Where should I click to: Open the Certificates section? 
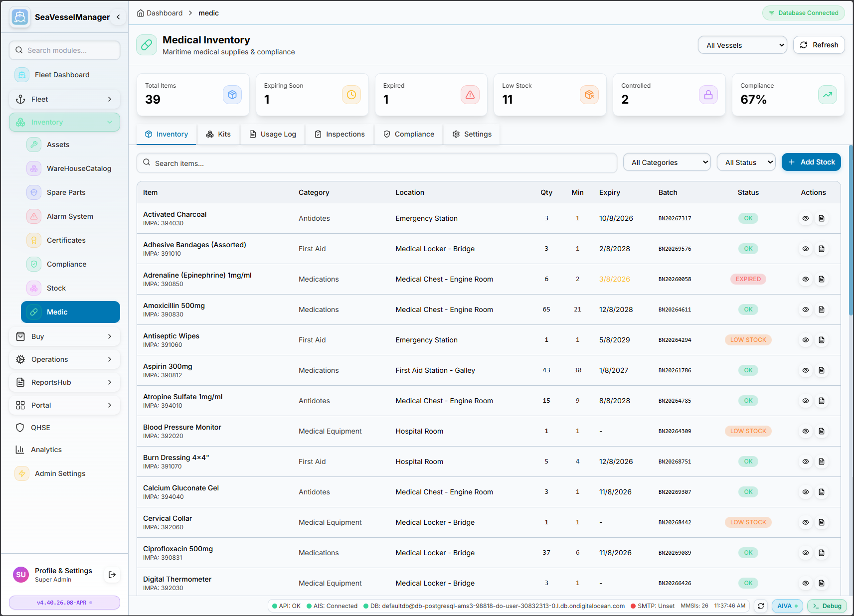(x=66, y=240)
